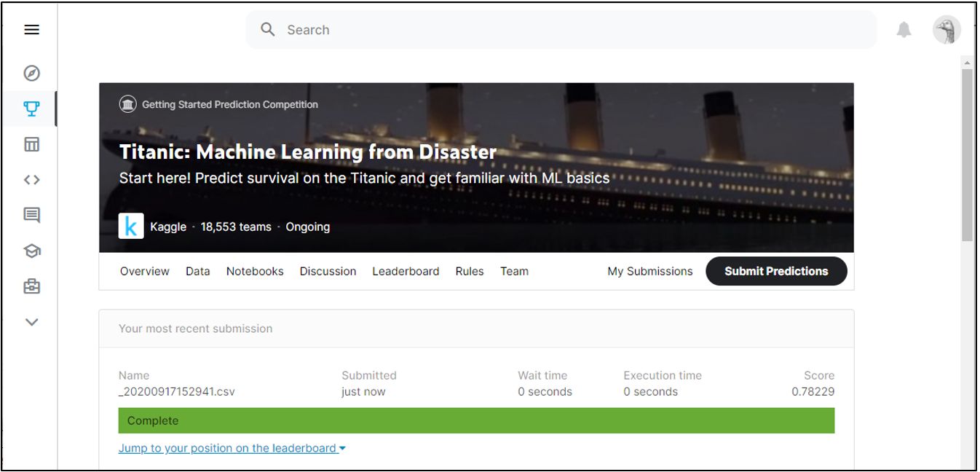The height and width of the screenshot is (472, 980).
Task: Open the Data tab
Action: tap(197, 271)
